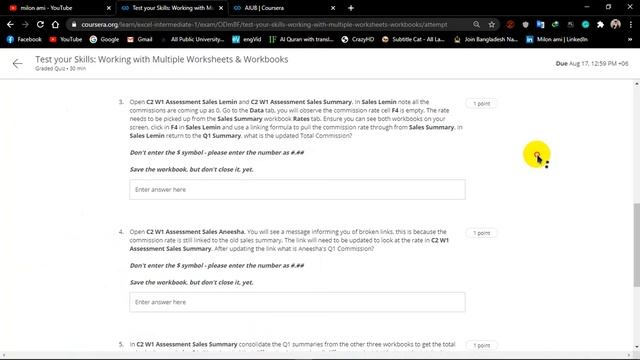Click the green circular extension icon

pos(585,24)
